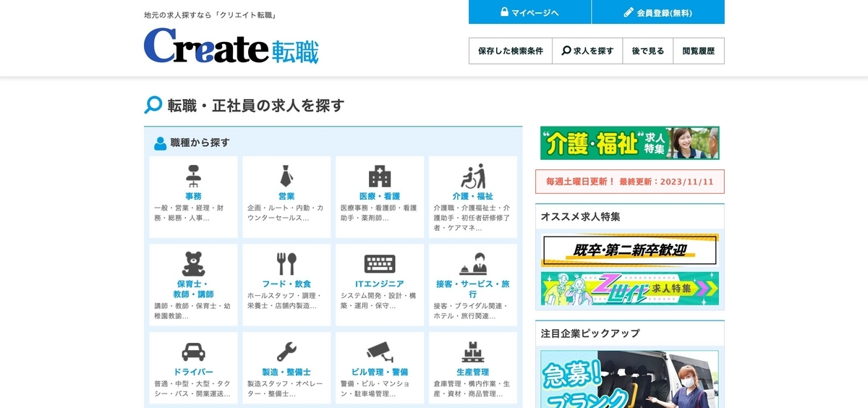
Task: Click the 普通・中型・大型・タクシー description text
Action: tap(192, 388)
